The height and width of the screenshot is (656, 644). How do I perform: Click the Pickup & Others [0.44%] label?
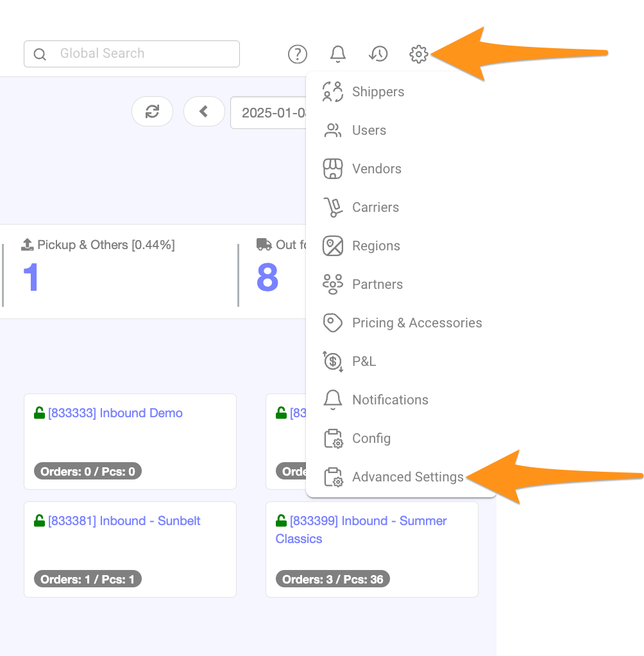pos(106,245)
